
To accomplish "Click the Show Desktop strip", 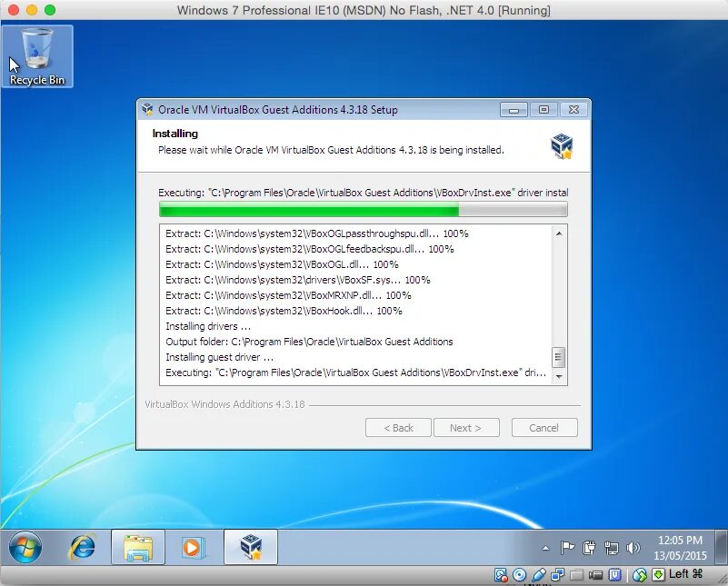I will [x=721, y=547].
